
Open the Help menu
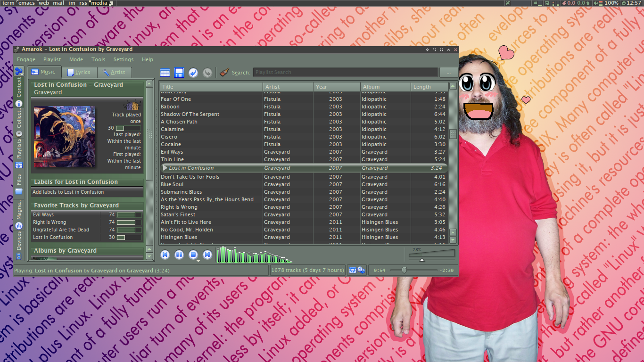148,59
